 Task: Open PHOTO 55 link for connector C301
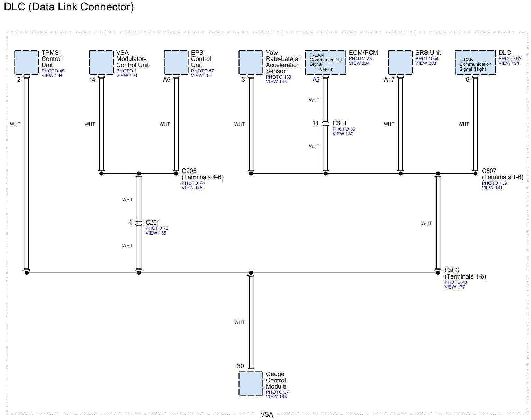344,129
